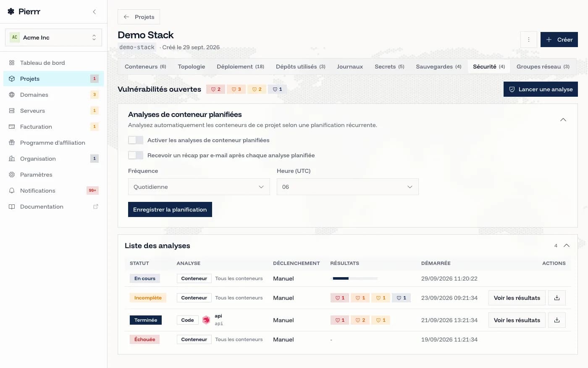
Task: Open the Fréquence dropdown set to Quotidienne
Action: point(199,187)
